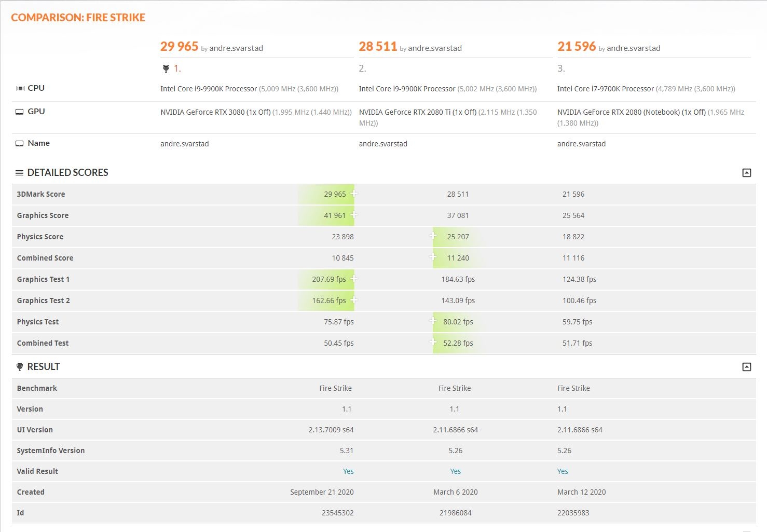
Task: Open the 29 965 score result
Action: [x=179, y=46]
